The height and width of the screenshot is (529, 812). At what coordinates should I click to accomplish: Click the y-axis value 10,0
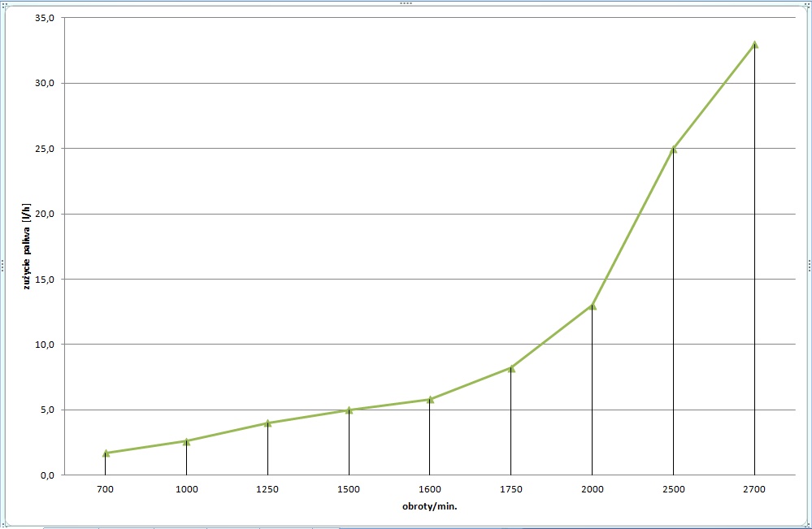click(x=45, y=345)
